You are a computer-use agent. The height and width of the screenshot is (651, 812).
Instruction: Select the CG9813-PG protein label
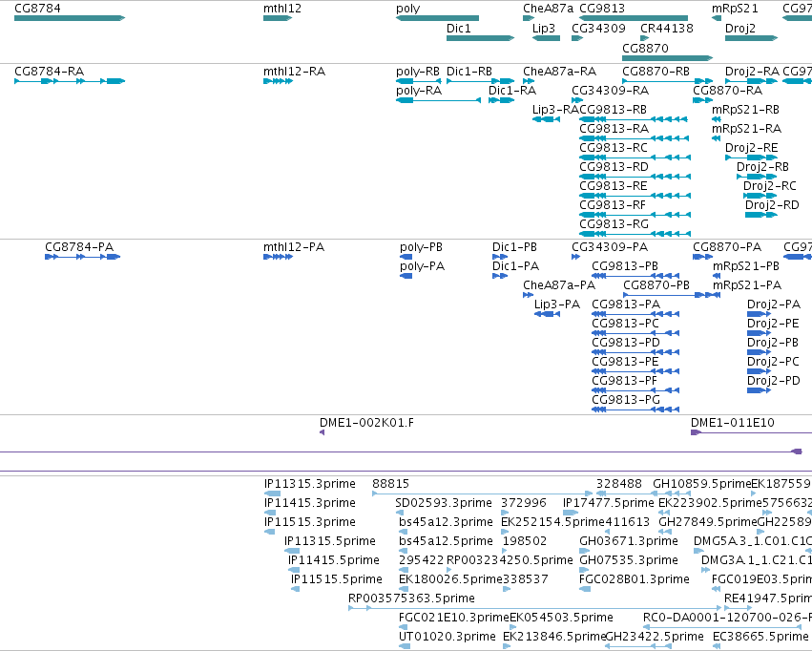tap(626, 399)
